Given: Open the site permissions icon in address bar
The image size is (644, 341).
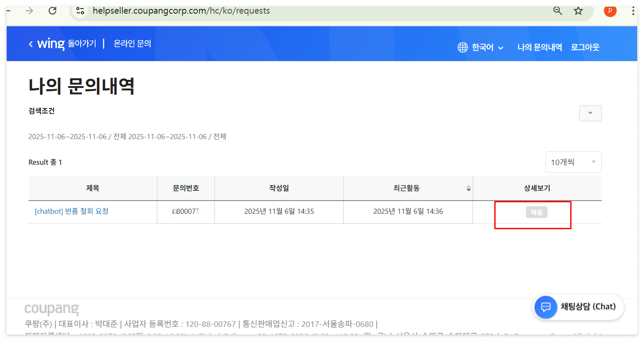Looking at the screenshot, I should 80,11.
